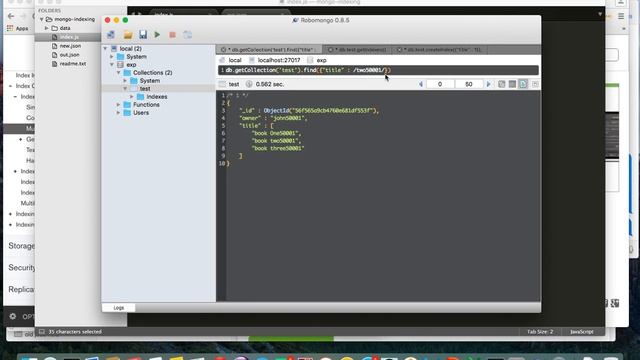The width and height of the screenshot is (640, 360).
Task: Collapse the local (2) connection node
Action: (105, 49)
